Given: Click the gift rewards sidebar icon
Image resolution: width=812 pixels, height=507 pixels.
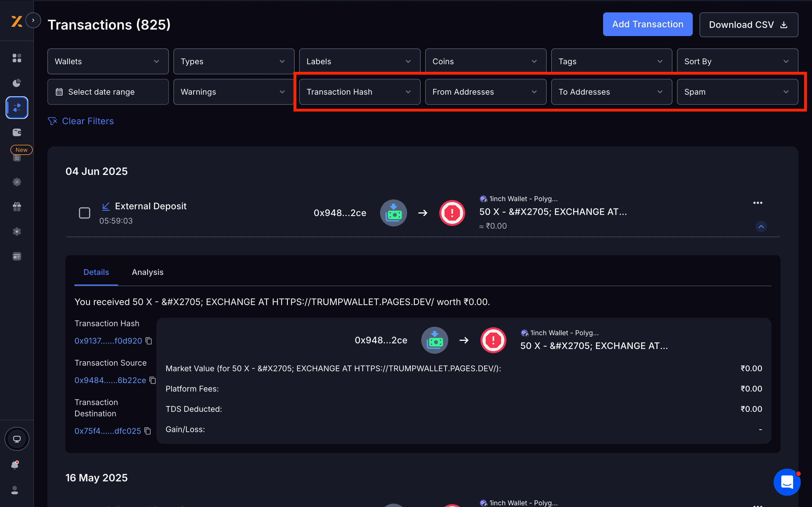Looking at the screenshot, I should (x=17, y=207).
